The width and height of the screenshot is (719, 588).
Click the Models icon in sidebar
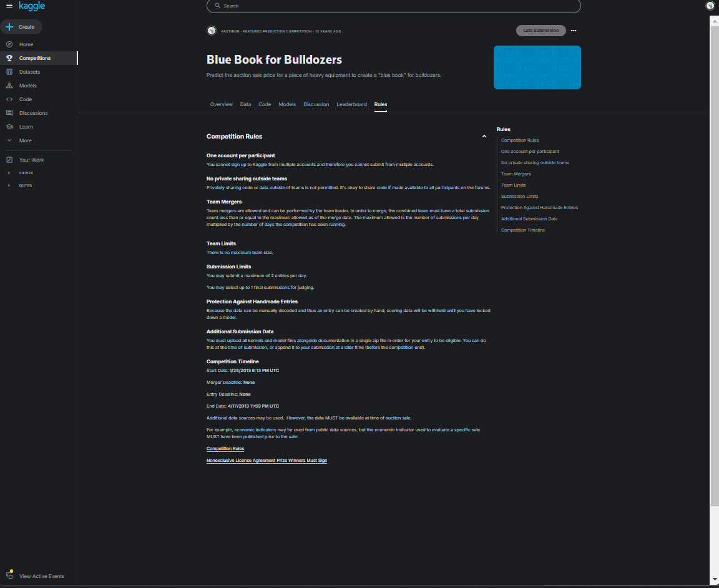point(9,86)
